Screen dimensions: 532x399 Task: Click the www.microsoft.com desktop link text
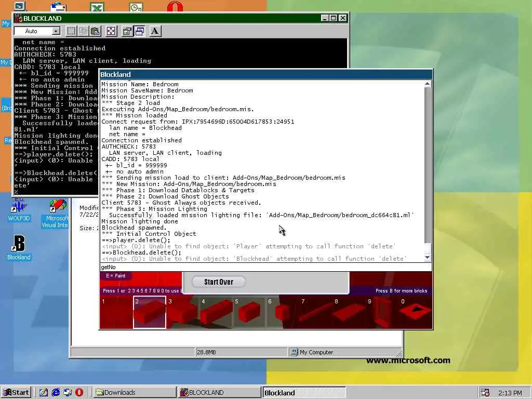(x=408, y=361)
